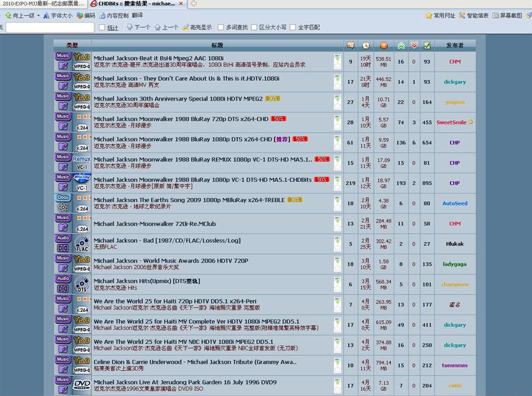DTS format icon in Hits(Upmix) row
The image size is (532, 396).
pyautogui.click(x=81, y=284)
